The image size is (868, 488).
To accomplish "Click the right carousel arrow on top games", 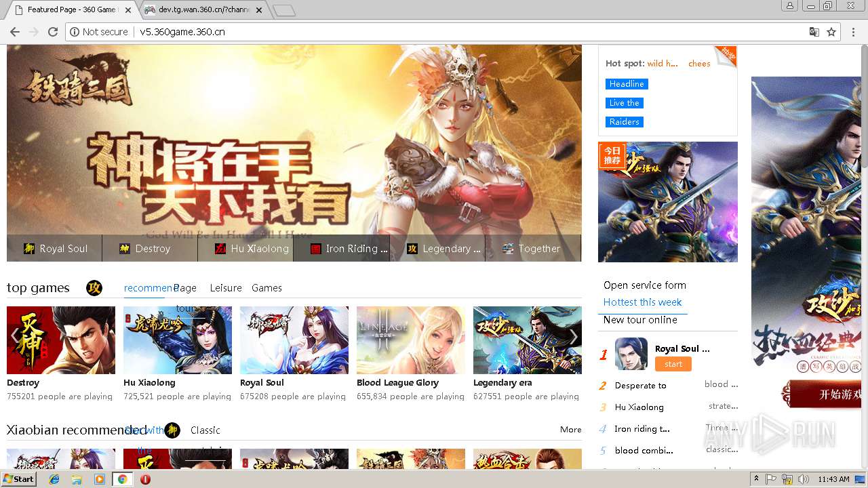I will 574,337.
